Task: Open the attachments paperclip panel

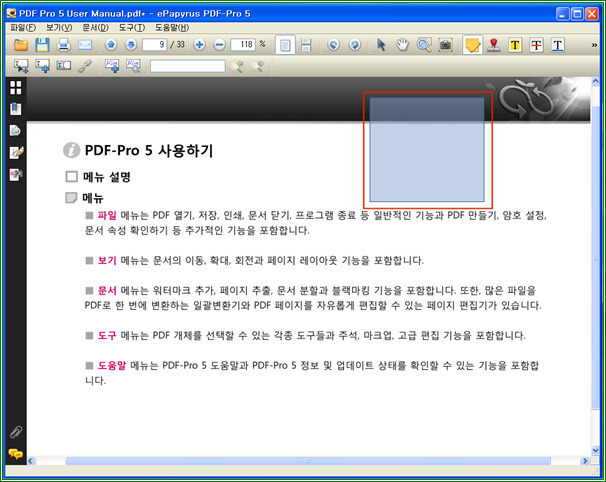Action: pyautogui.click(x=16, y=432)
